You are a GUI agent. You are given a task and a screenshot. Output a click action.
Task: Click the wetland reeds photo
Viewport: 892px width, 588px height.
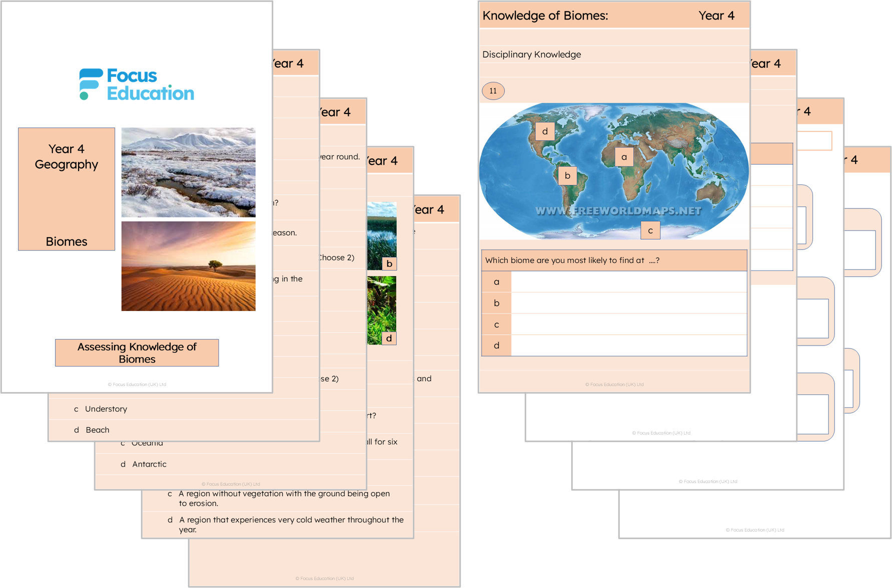point(382,236)
